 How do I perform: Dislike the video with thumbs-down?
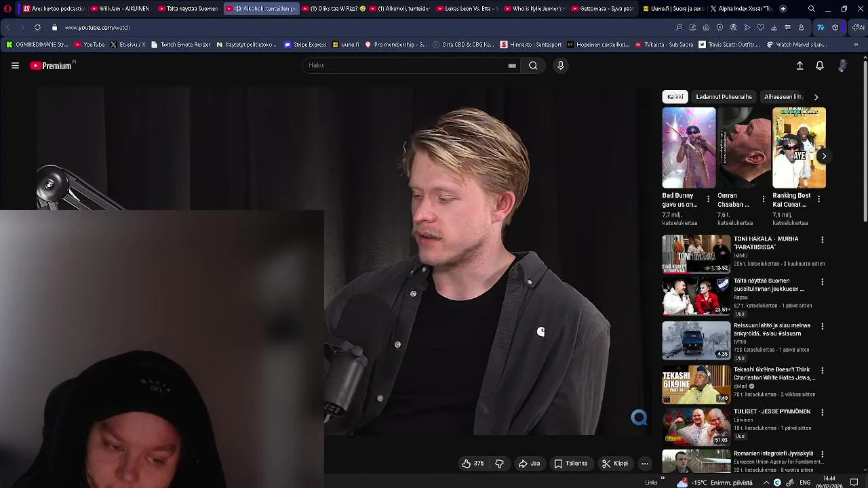tap(500, 464)
